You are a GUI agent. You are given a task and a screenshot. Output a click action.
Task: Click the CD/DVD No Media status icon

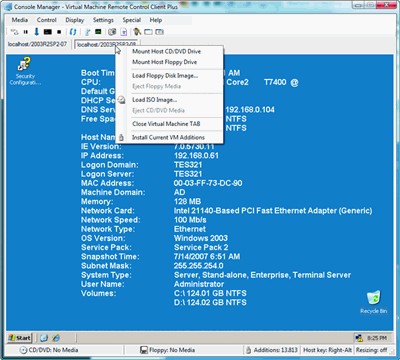(23, 350)
